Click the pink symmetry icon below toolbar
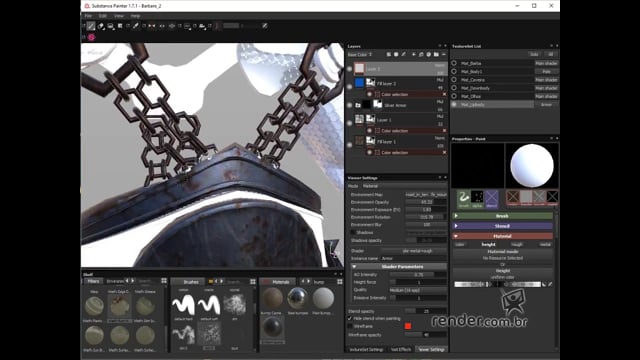Image resolution: width=640 pixels, height=360 pixels. click(91, 37)
